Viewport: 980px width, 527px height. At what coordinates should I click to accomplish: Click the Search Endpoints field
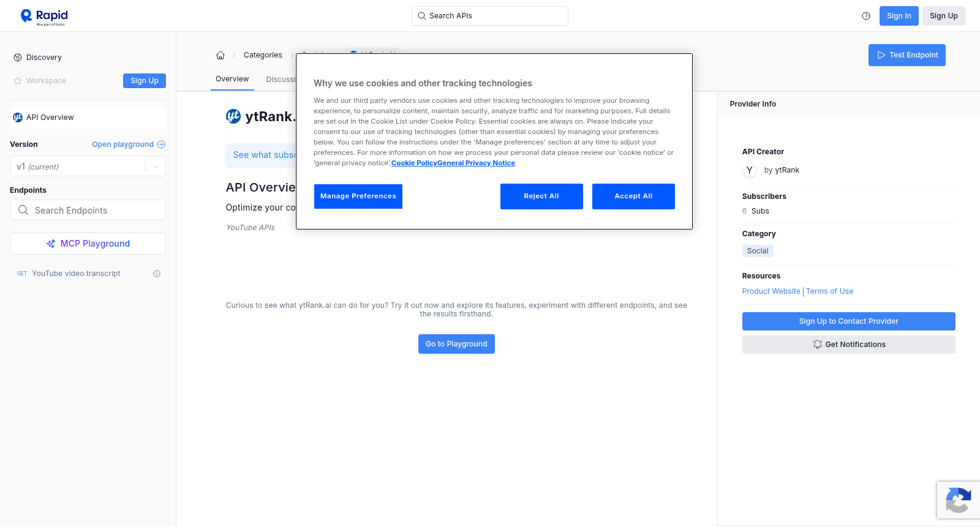[88, 210]
